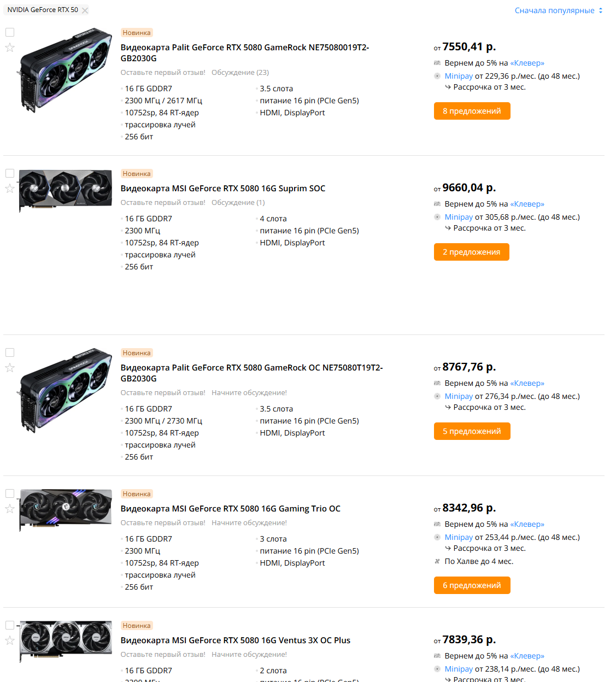Star the Palit GameRock NE75080019T2 as favorite
This screenshot has height=682, width=616.
pyautogui.click(x=10, y=48)
